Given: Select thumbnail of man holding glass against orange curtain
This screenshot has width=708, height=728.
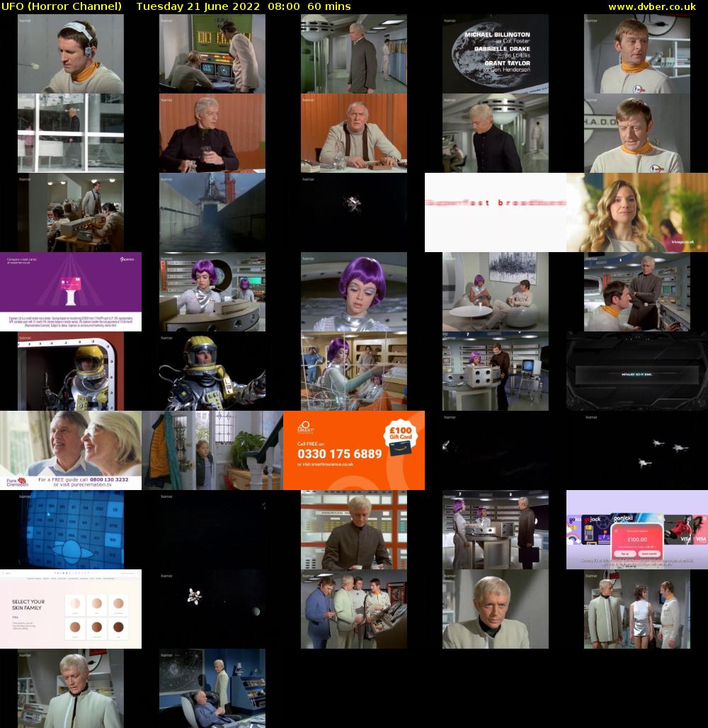Looking at the screenshot, I should [x=212, y=133].
